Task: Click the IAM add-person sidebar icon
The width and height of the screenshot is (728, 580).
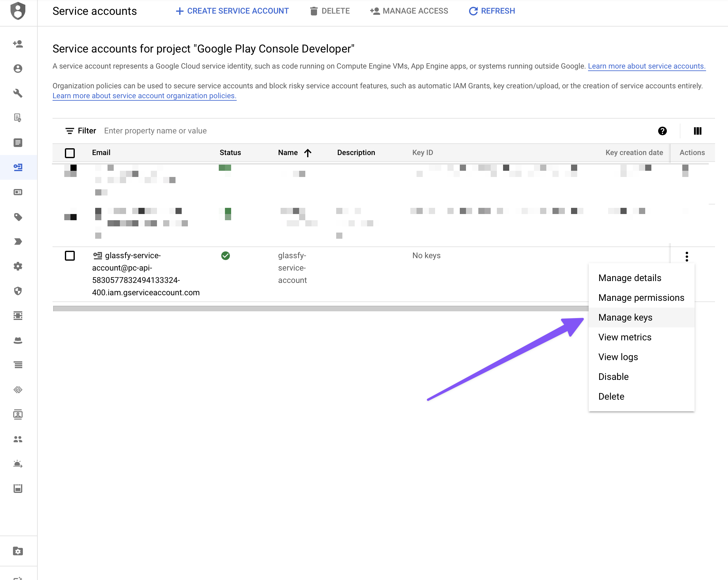Action: 18,44
